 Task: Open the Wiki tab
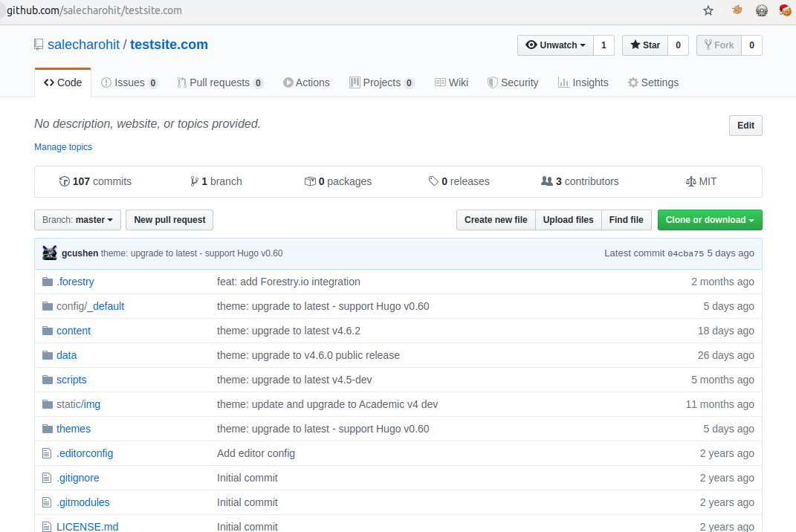pyautogui.click(x=451, y=82)
